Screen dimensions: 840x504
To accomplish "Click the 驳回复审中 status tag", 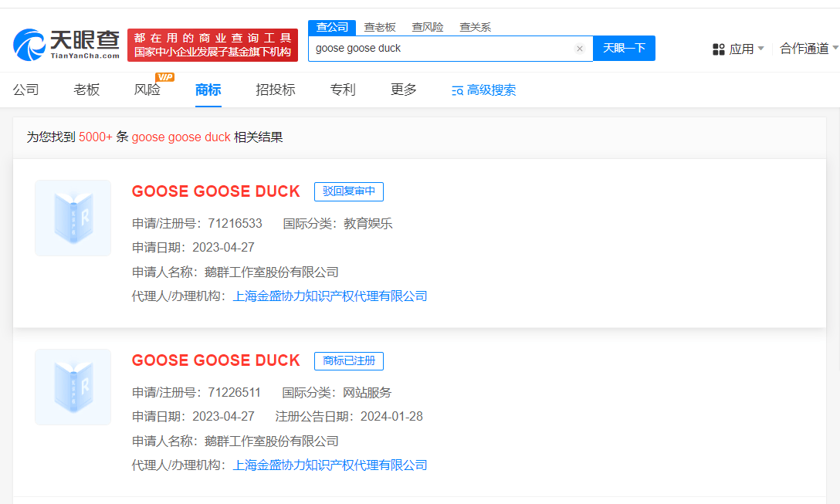I will pyautogui.click(x=349, y=191).
